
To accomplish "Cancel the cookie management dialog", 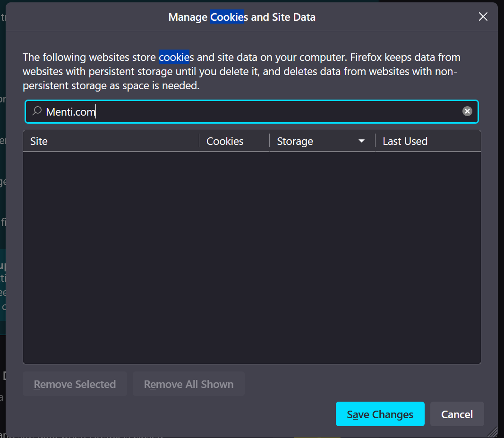I will point(457,414).
